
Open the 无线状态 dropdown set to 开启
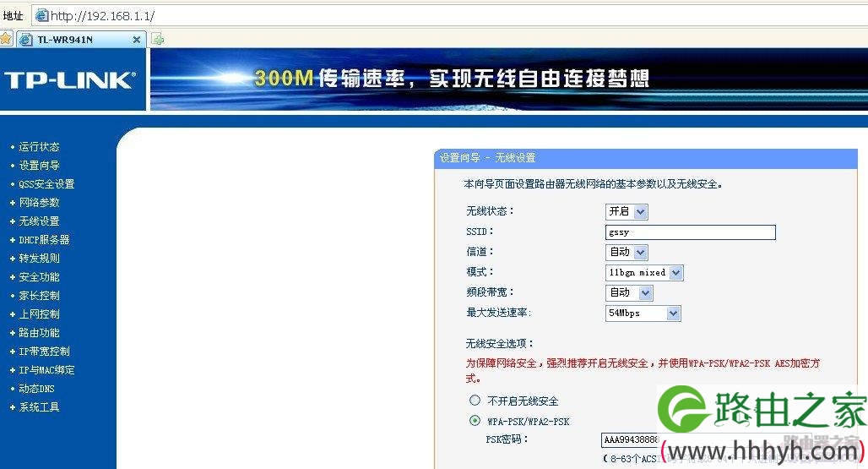627,211
